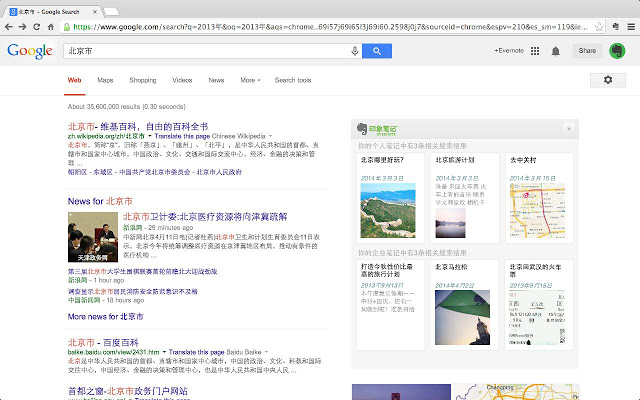Close the 北京市 Google Search tab
Screen dimensions: 640x400
click(95, 12)
